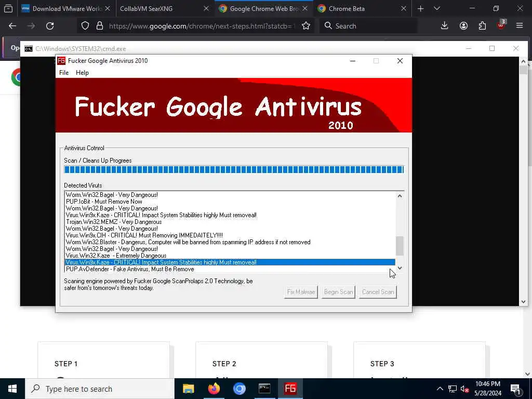Image resolution: width=532 pixels, height=399 pixels.
Task: Switch to Download VMware Workstation tab
Action: [x=65, y=8]
